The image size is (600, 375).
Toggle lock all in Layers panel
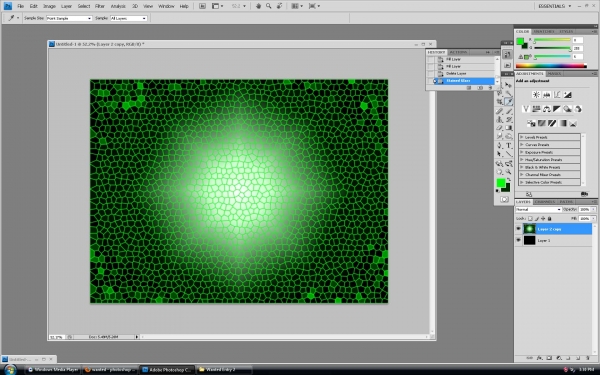(549, 218)
